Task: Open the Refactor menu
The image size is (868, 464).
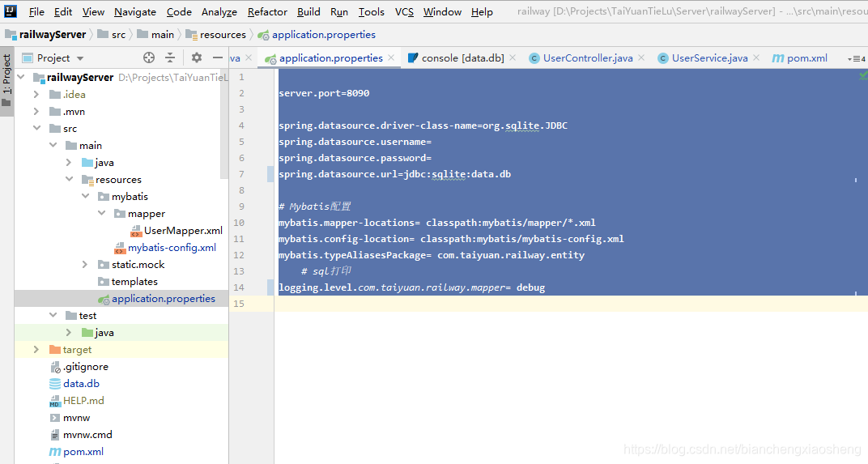Action: [x=267, y=11]
